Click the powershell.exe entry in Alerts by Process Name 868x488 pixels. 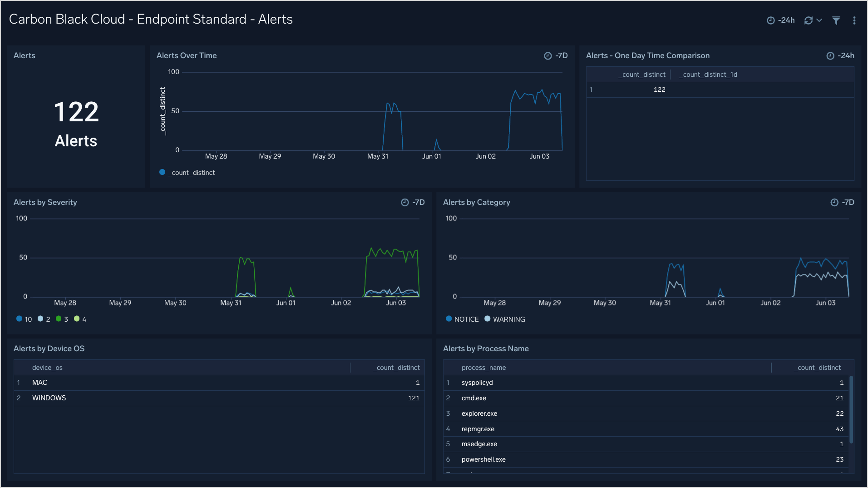(483, 459)
